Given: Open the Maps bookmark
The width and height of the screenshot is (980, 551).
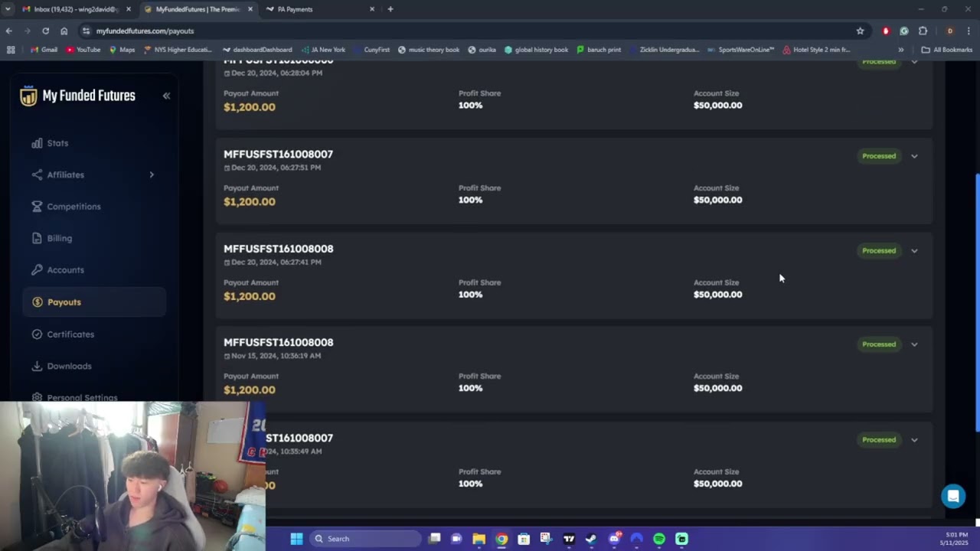Looking at the screenshot, I should coord(122,50).
